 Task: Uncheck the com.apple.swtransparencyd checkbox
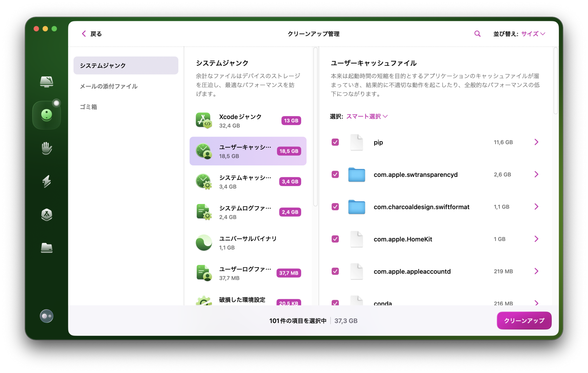pyautogui.click(x=335, y=175)
